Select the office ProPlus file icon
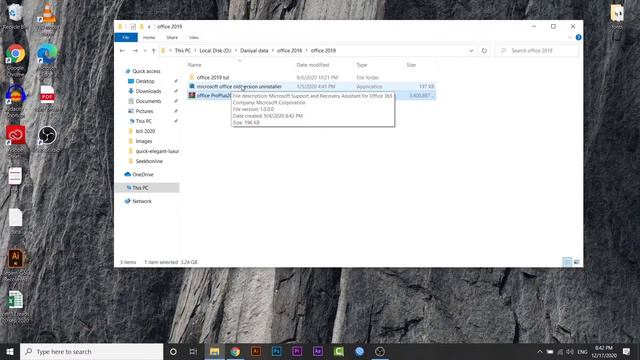640x360 pixels. 191,96
